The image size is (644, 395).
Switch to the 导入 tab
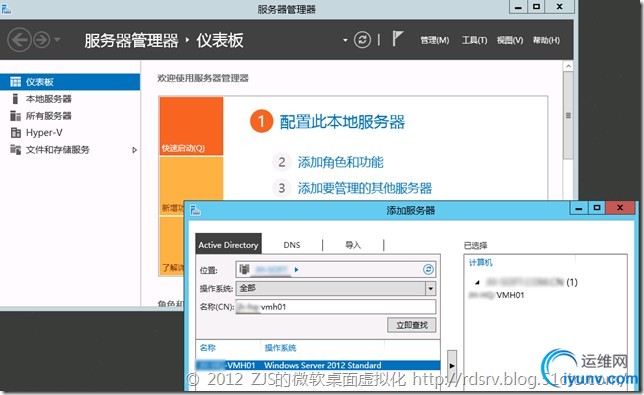(353, 245)
